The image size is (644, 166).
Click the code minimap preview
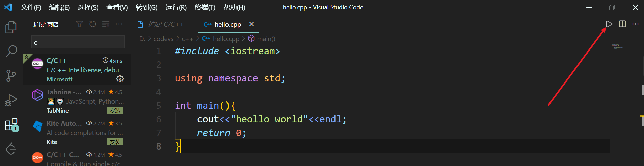626,47
